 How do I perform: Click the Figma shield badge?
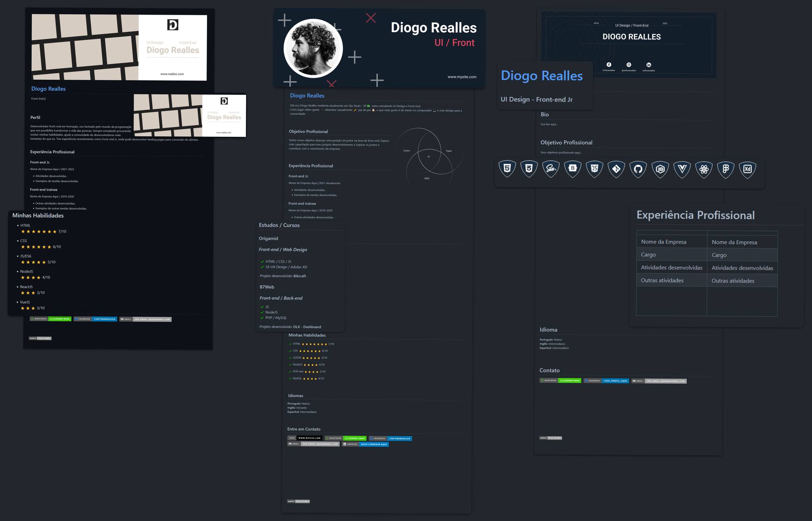(726, 169)
